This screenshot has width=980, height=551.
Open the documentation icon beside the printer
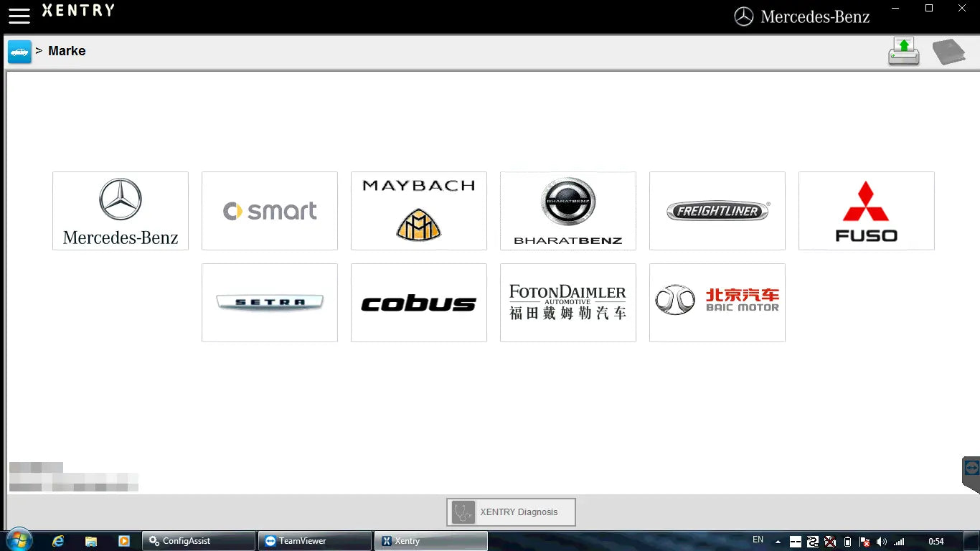(x=949, y=51)
